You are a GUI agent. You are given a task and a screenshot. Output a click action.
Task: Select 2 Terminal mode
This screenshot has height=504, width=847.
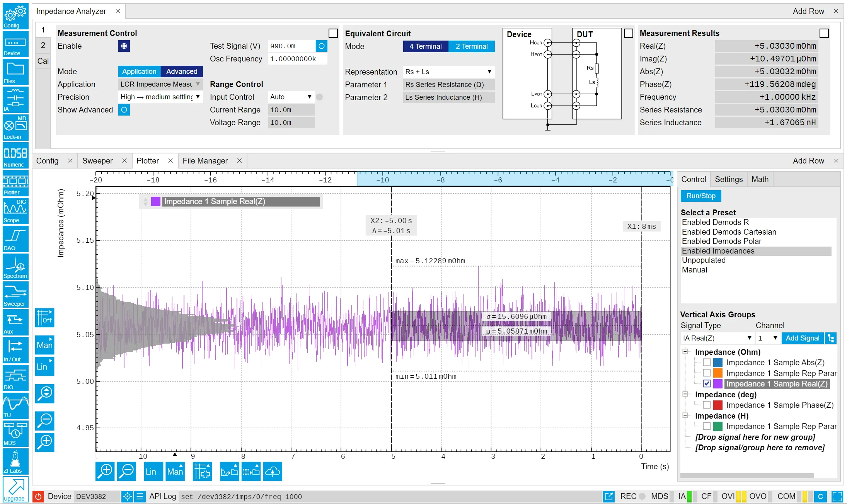coord(472,46)
